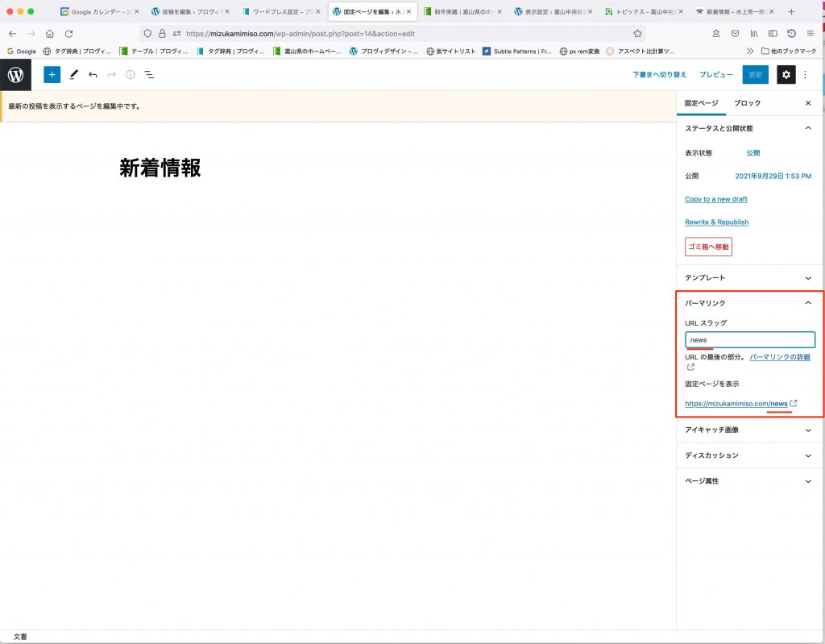
Task: Click the WordPress logo icon
Action: [x=15, y=74]
